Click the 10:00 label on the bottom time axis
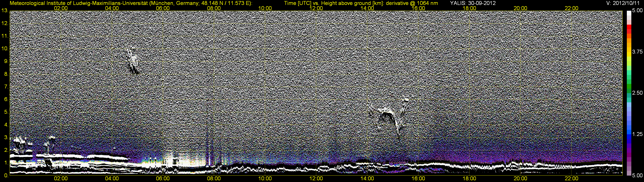 click(x=265, y=179)
